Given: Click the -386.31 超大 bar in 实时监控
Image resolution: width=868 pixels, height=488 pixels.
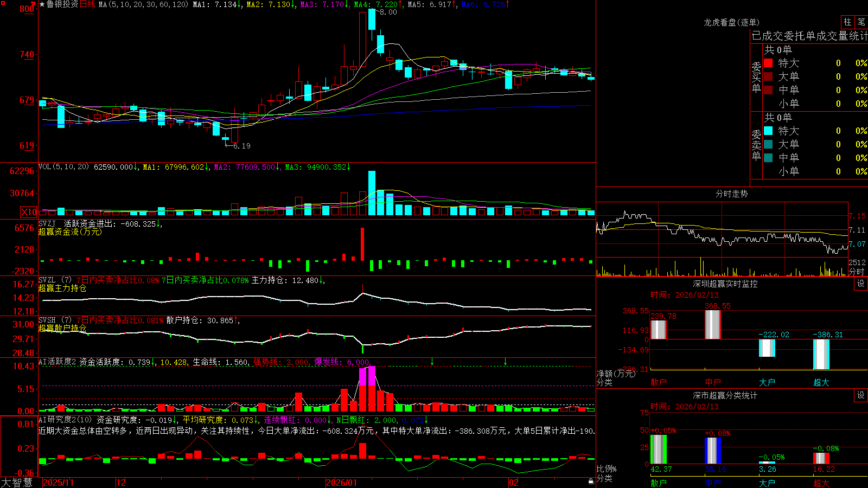Looking at the screenshot, I should pos(821,354).
